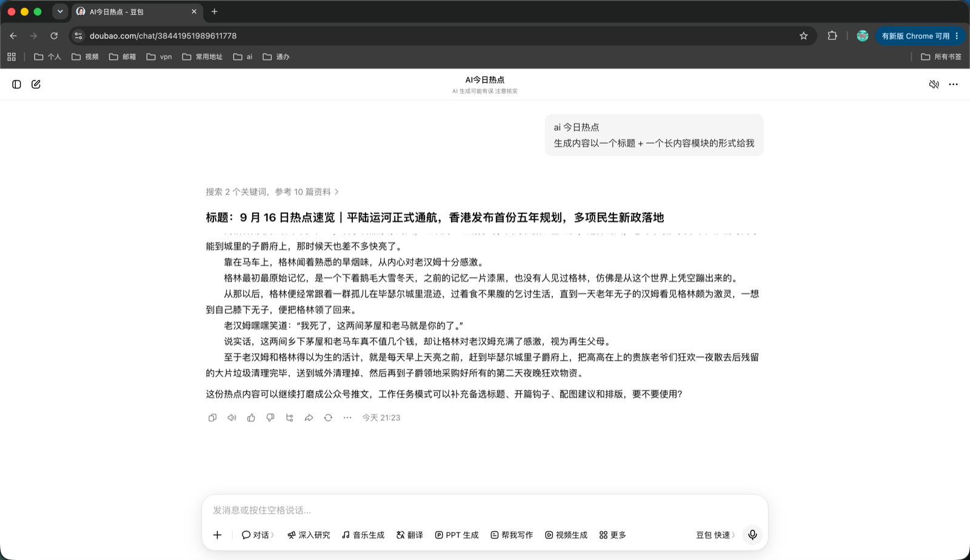The height and width of the screenshot is (560, 970).
Task: Like the response with the thumbs-up icon
Action: click(x=251, y=418)
